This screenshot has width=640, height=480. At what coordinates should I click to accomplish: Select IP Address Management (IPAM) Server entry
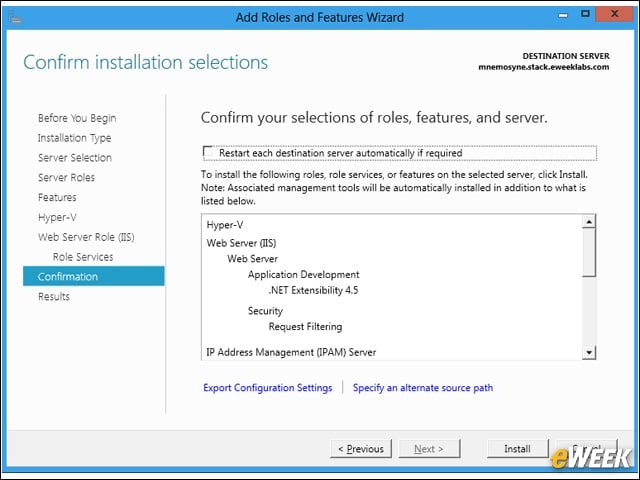coord(291,352)
